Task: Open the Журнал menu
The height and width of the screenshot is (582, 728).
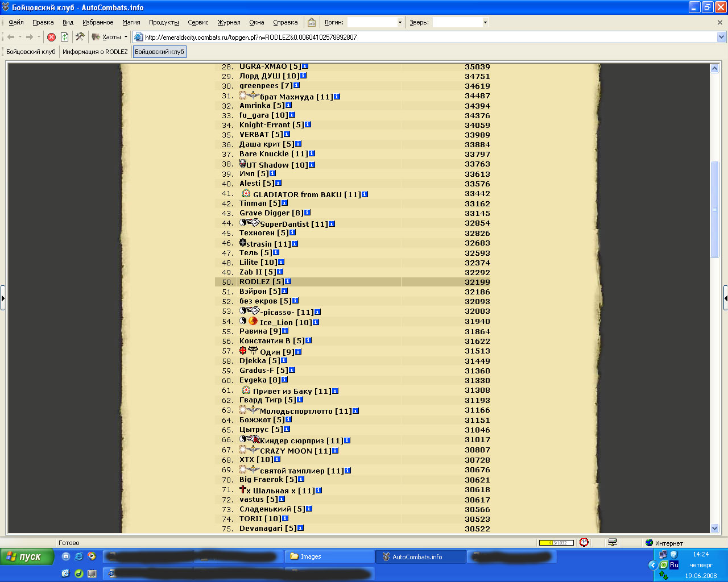Action: (x=229, y=22)
